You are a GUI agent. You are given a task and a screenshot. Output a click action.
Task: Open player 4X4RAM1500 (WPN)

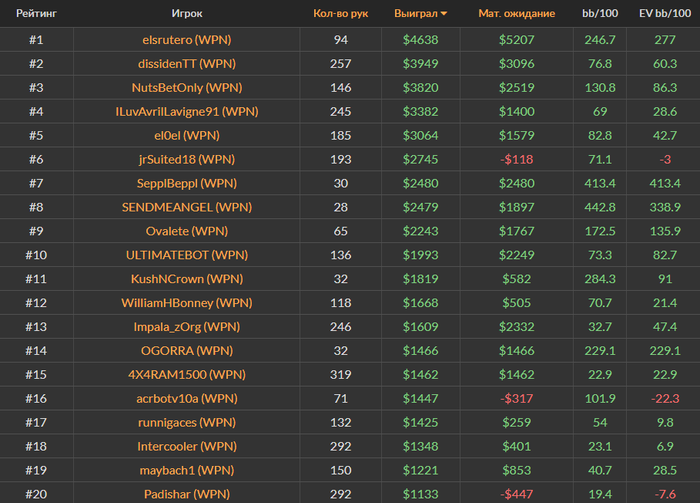pyautogui.click(x=187, y=374)
